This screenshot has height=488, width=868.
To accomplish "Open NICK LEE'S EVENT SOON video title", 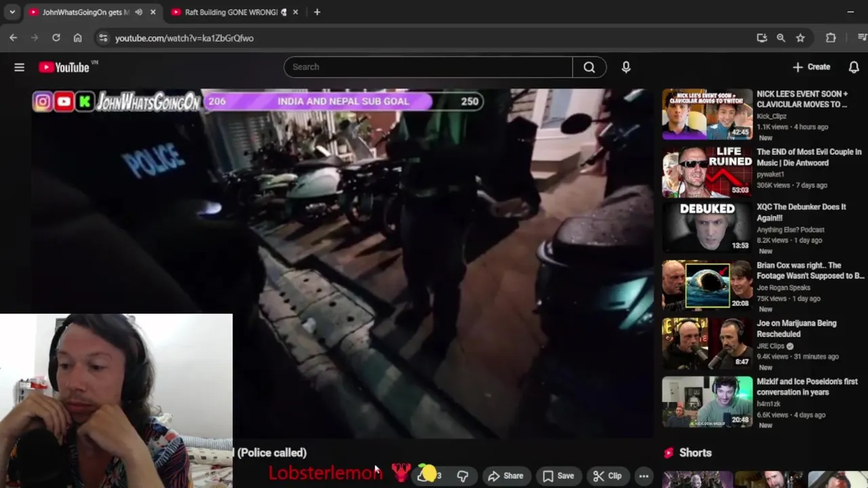I will (802, 99).
